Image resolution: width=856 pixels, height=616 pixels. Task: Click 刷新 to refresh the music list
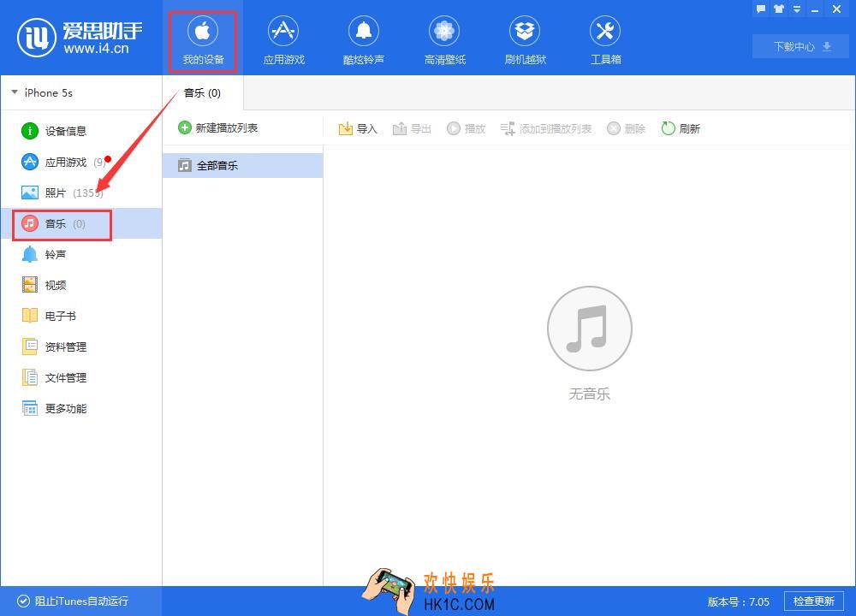coord(681,129)
